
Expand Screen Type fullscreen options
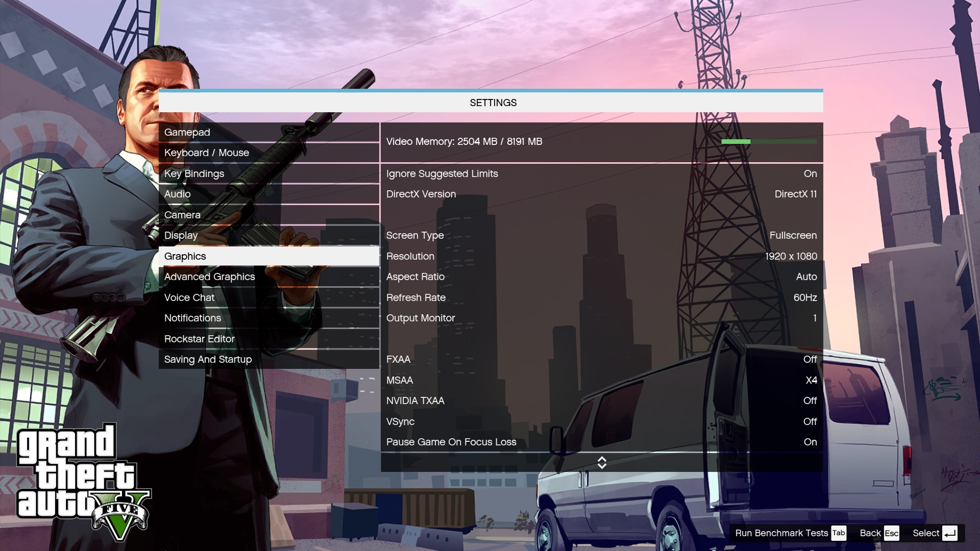coord(793,236)
